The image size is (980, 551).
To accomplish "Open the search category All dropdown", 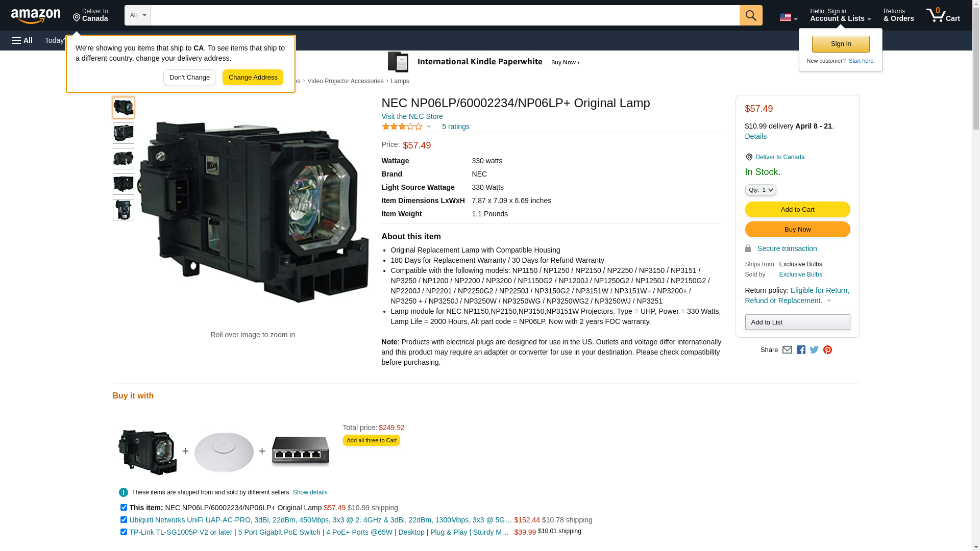I will coord(138,15).
